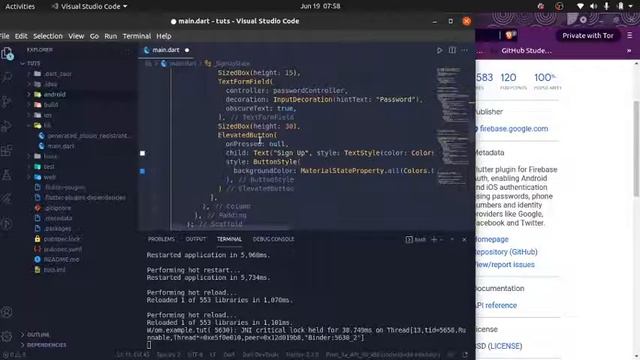Viewport: 640px width, 360px height.
Task: Click the microphone icon in the top bar
Action: (607, 6)
